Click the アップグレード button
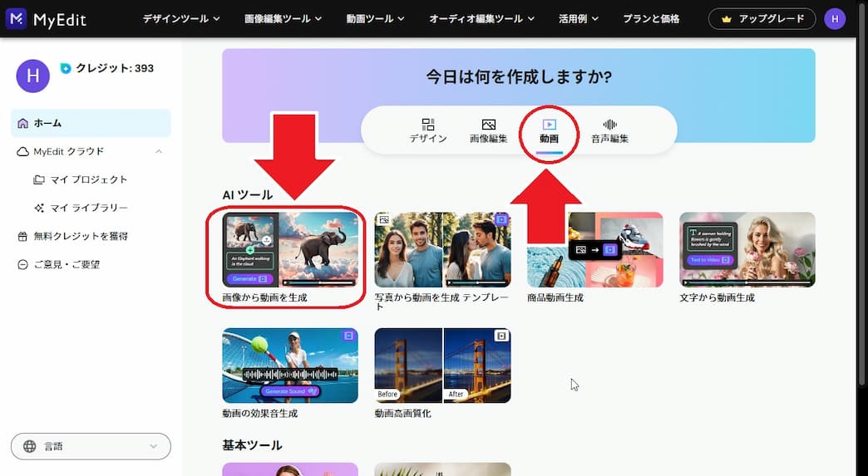 [x=762, y=18]
